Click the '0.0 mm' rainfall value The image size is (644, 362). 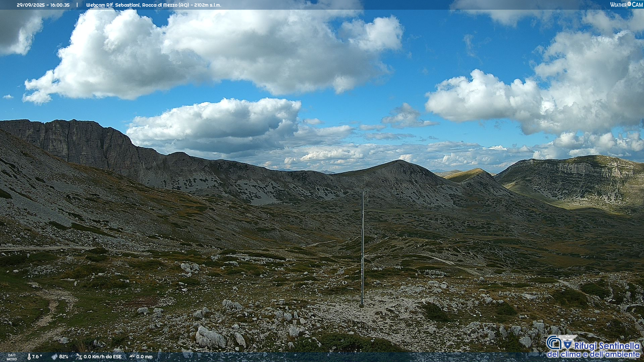[x=144, y=357]
